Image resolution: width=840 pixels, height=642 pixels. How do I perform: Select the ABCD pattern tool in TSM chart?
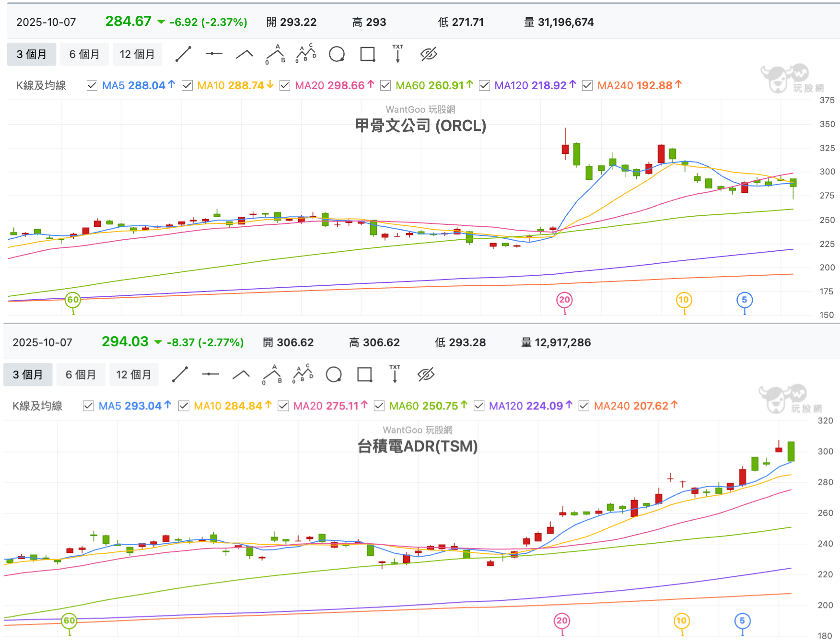point(303,374)
